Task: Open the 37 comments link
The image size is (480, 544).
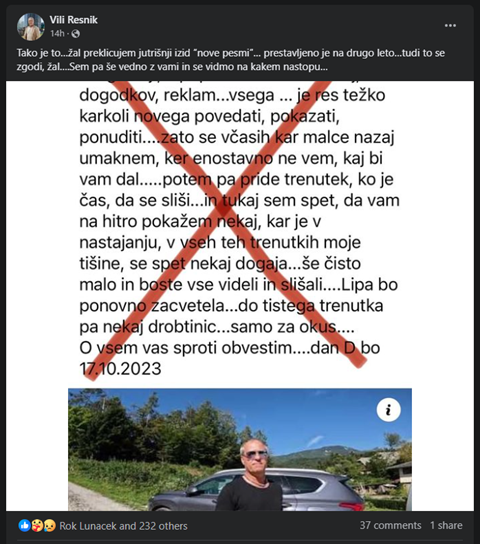Action: tap(390, 525)
